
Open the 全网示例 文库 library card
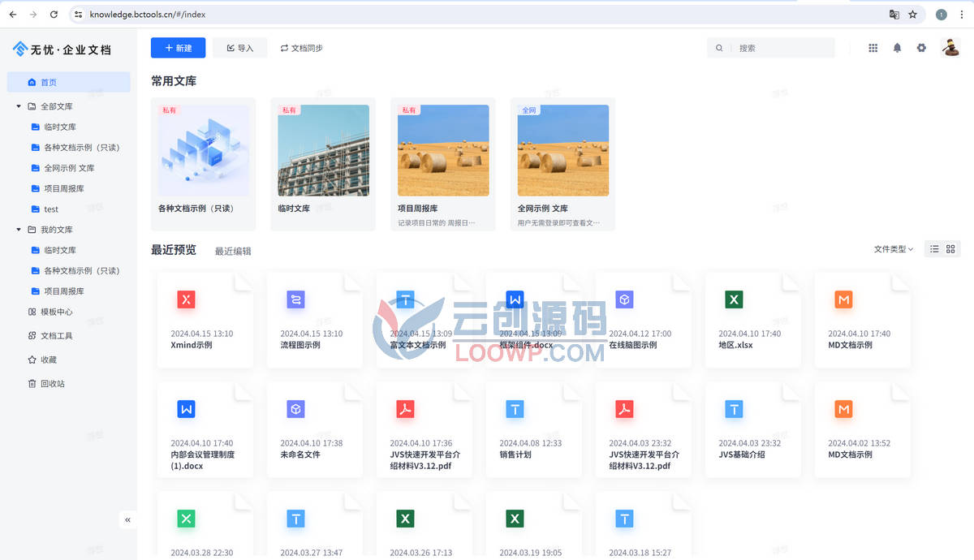(562, 164)
